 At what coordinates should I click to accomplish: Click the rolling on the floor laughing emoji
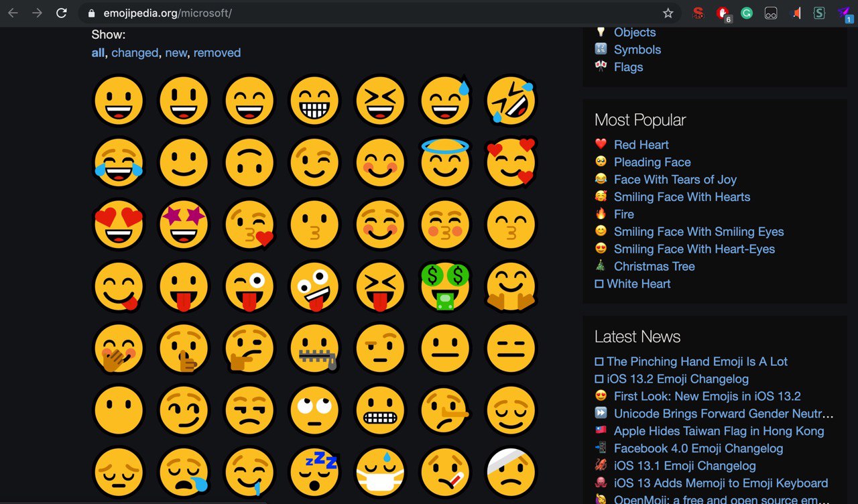coord(511,101)
